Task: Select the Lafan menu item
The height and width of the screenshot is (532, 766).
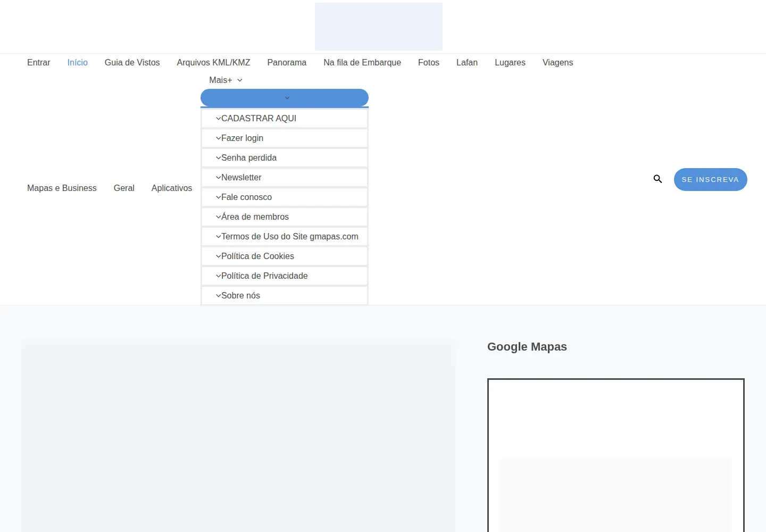Action: pos(467,63)
